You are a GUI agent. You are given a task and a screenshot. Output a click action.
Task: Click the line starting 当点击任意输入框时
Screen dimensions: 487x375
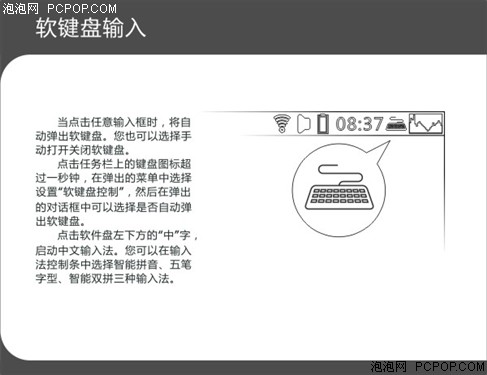124,122
